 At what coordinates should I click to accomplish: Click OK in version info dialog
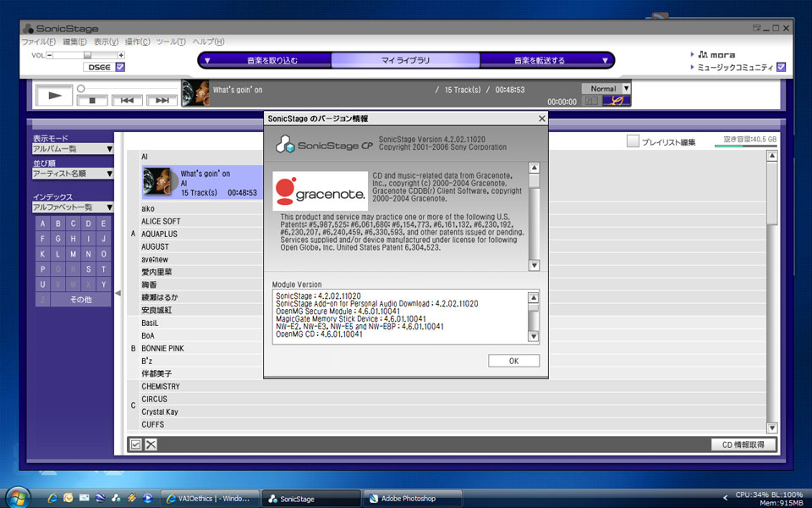point(513,361)
